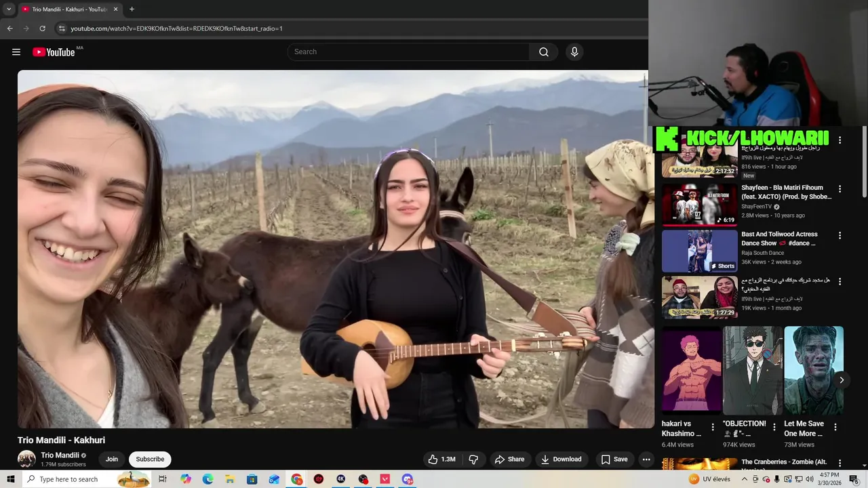The height and width of the screenshot is (488, 868).
Task: Open options for the 1:27:29 lf9ih video
Action: [x=840, y=282]
